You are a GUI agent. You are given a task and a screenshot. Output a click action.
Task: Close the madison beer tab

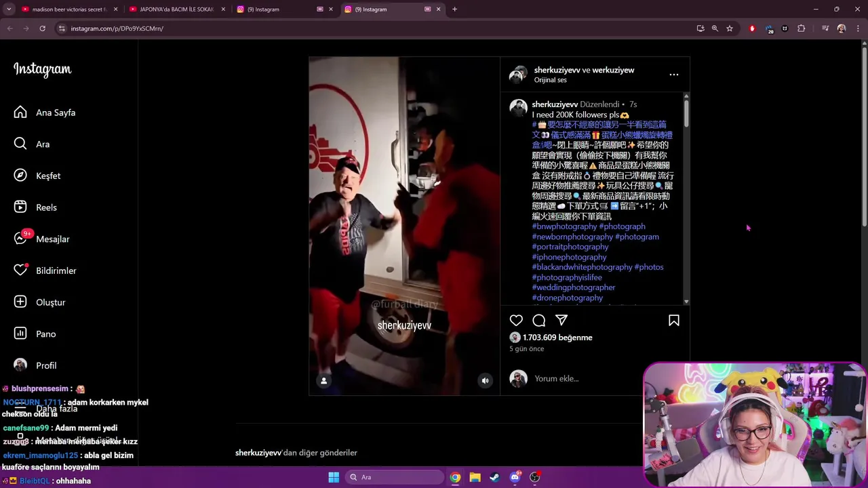pos(115,9)
